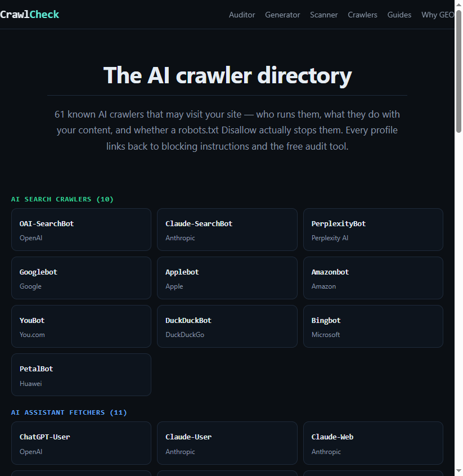The width and height of the screenshot is (463, 476).
Task: Open the Claude-Web fetcher card
Action: (373, 443)
